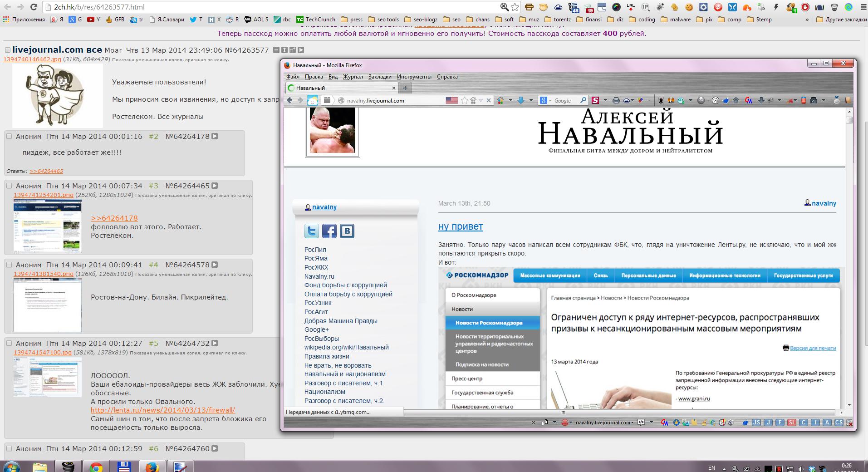Open the dropdown next to Firefox home icon
This screenshot has width=868, height=472.
pos(510,100)
